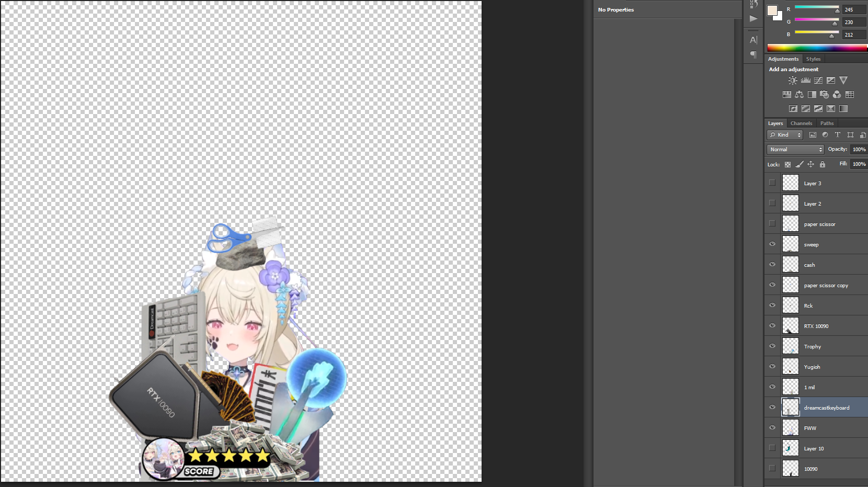
Task: Add a Levels adjustment
Action: coord(806,81)
